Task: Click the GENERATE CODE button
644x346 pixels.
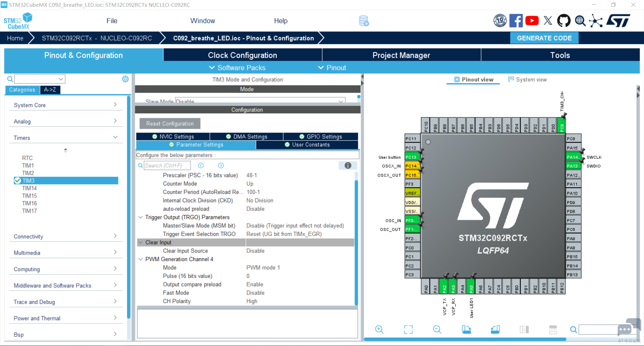Action: coord(544,38)
